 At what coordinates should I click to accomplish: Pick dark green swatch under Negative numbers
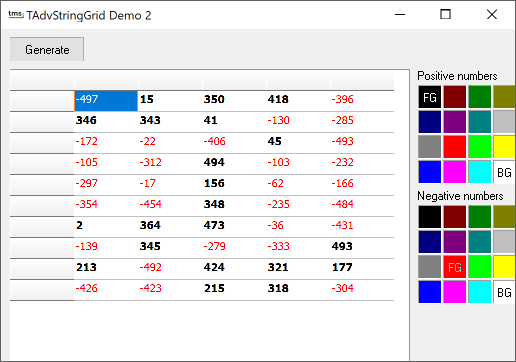point(480,217)
